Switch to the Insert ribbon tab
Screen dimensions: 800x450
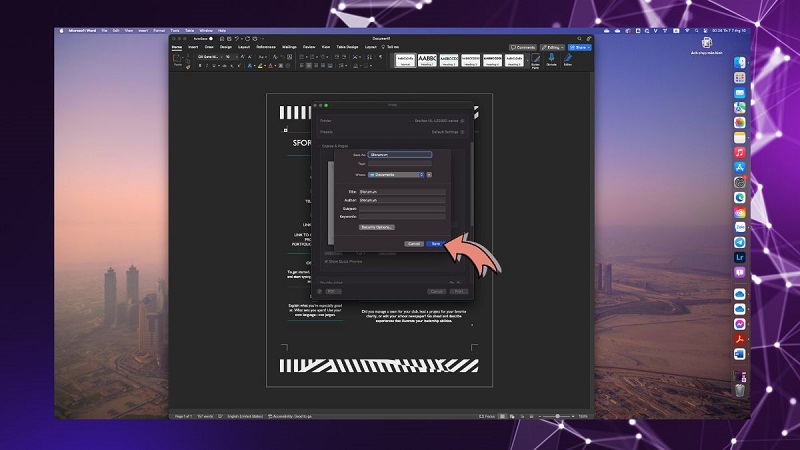pos(192,47)
